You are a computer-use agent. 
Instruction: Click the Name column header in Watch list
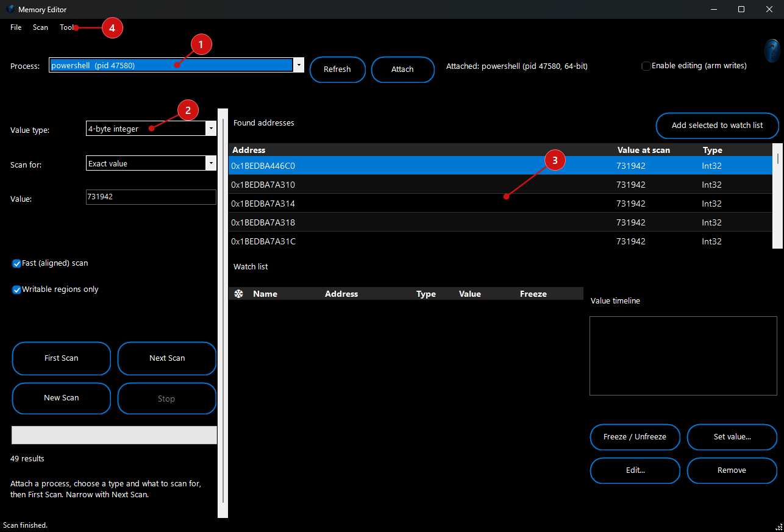(265, 294)
